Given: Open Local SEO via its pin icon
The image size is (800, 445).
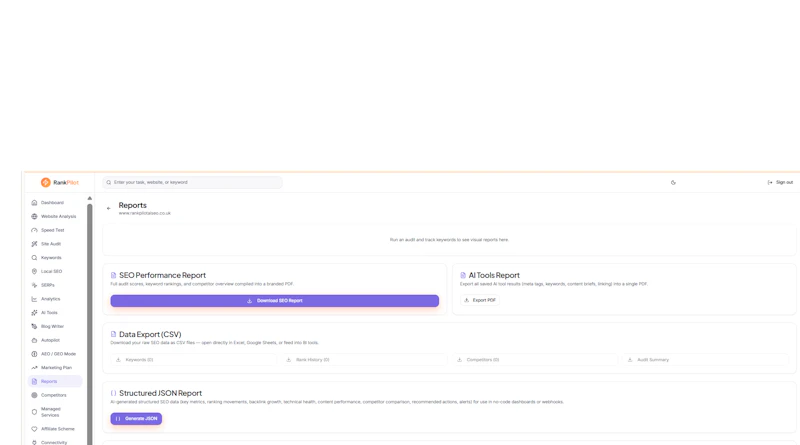Looking at the screenshot, I should click(34, 271).
